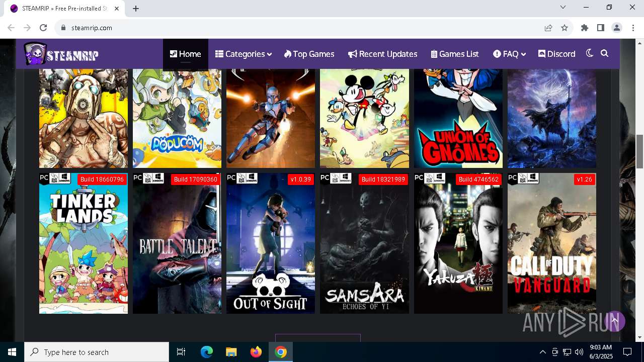Open the Chrome three-dot menu
This screenshot has height=362, width=644.
pyautogui.click(x=633, y=28)
